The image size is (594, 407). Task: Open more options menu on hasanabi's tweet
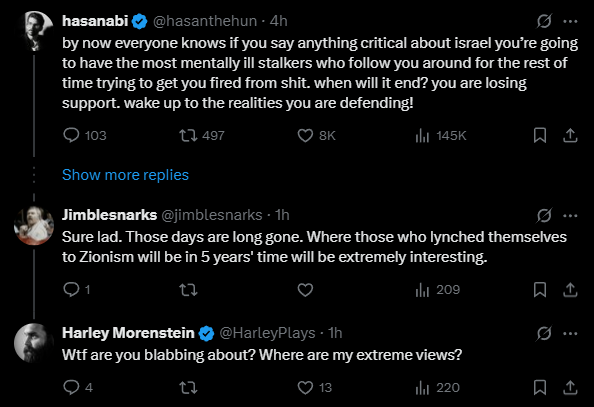click(x=570, y=21)
